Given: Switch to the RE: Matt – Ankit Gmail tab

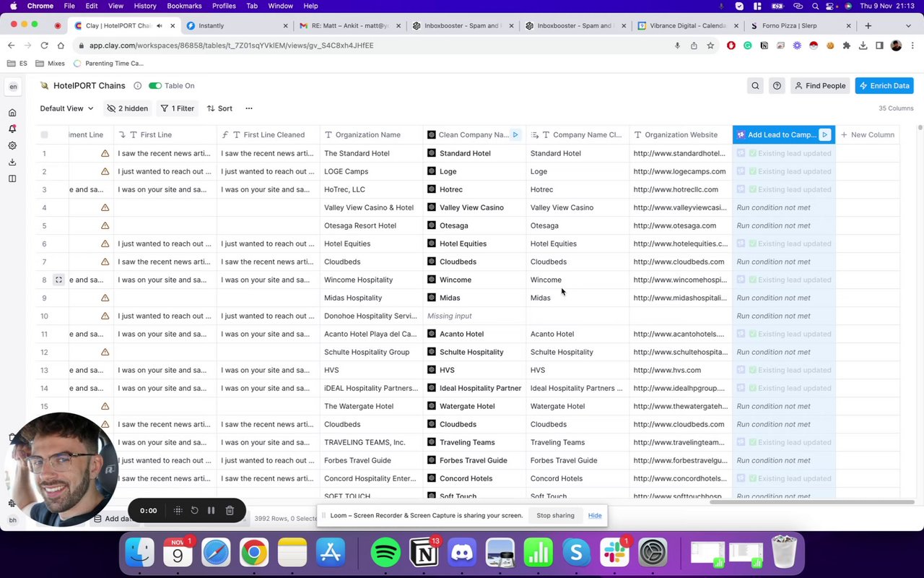Looking at the screenshot, I should point(349,25).
